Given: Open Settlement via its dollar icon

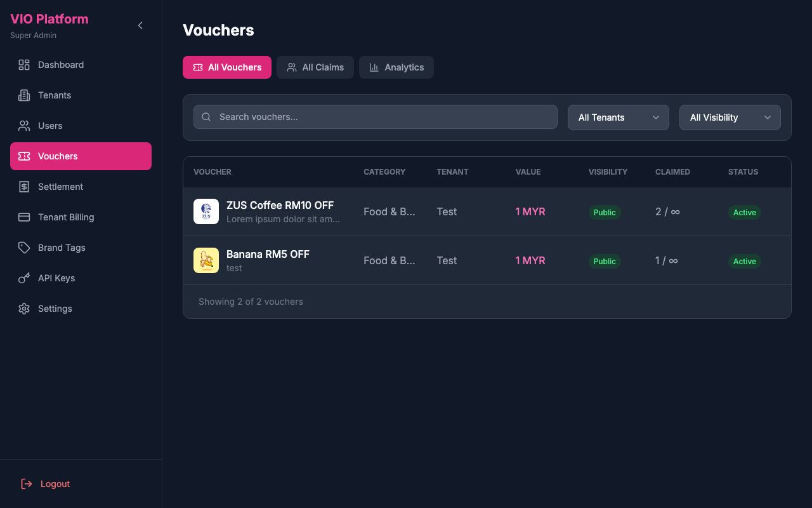Looking at the screenshot, I should point(23,186).
